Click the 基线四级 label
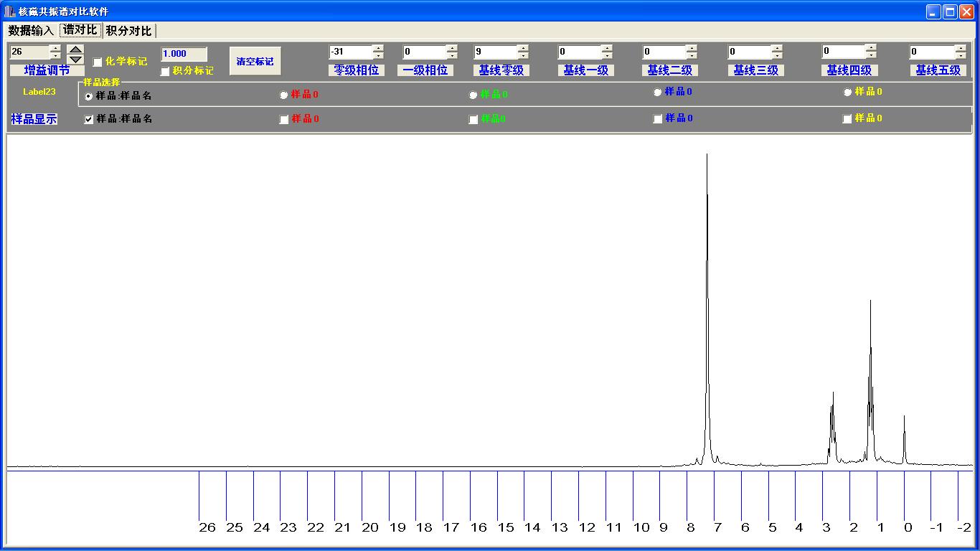 click(849, 70)
